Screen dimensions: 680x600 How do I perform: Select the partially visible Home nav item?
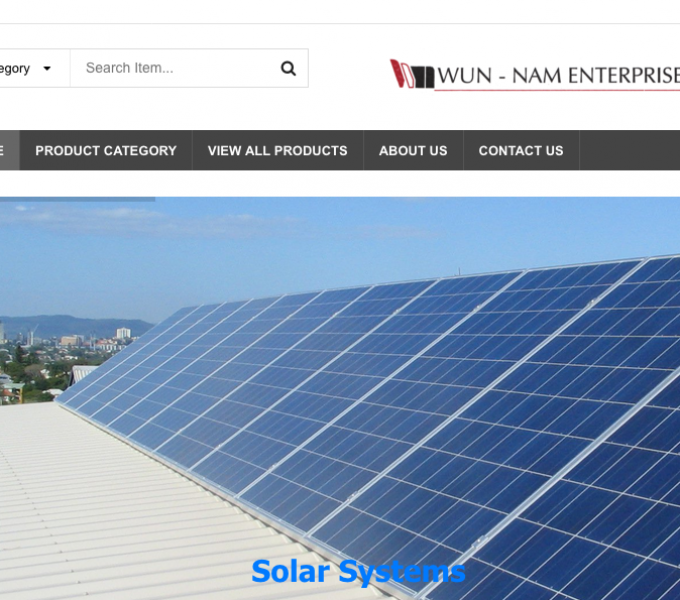(10, 150)
